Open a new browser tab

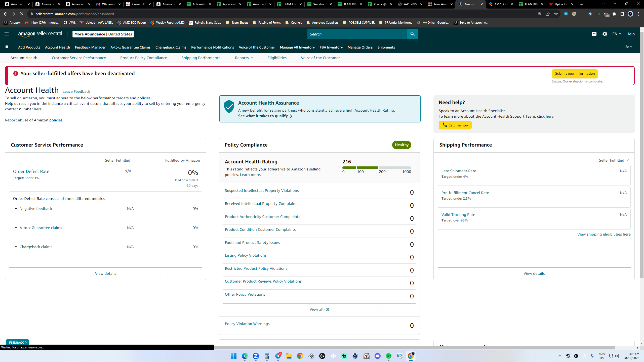coord(582,4)
